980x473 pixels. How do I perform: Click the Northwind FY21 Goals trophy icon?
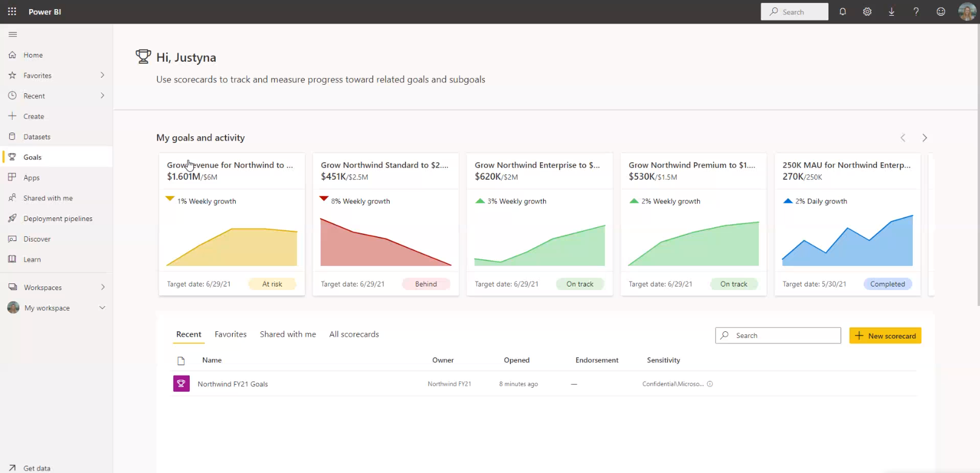tap(181, 383)
